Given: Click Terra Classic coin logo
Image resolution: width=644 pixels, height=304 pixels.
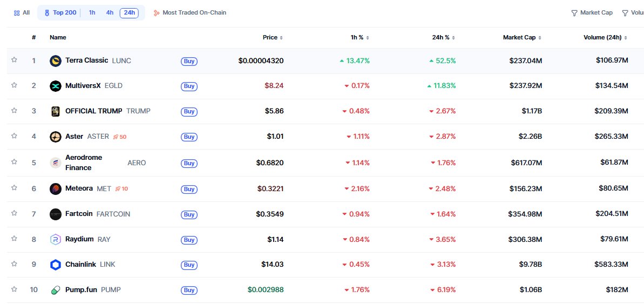Looking at the screenshot, I should 56,61.
